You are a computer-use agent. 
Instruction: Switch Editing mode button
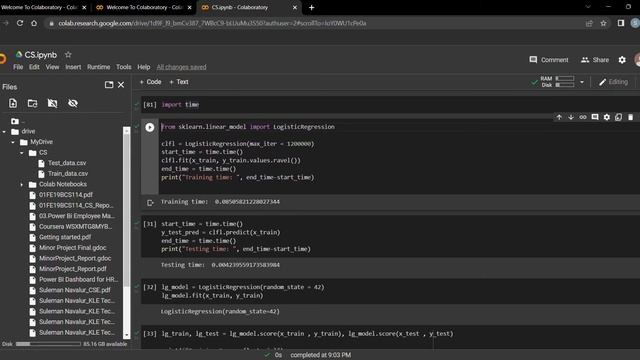click(613, 82)
